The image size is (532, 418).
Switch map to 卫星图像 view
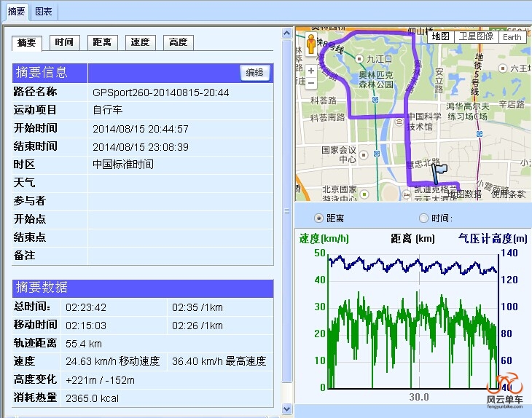[476, 36]
